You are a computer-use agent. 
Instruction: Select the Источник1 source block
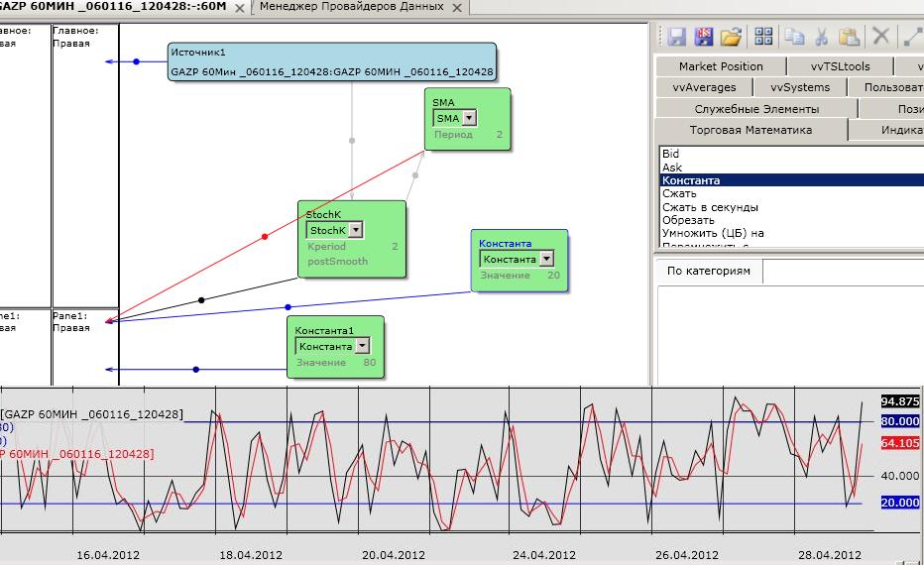coord(332,61)
